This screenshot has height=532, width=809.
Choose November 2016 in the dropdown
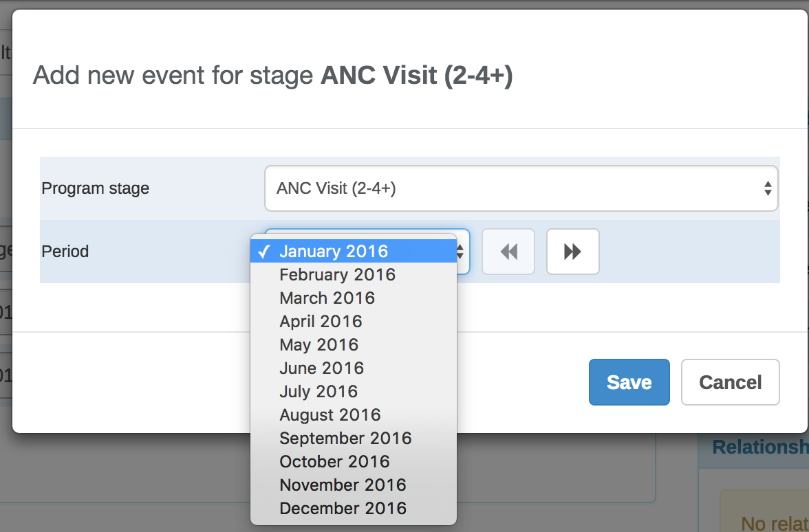coord(343,485)
